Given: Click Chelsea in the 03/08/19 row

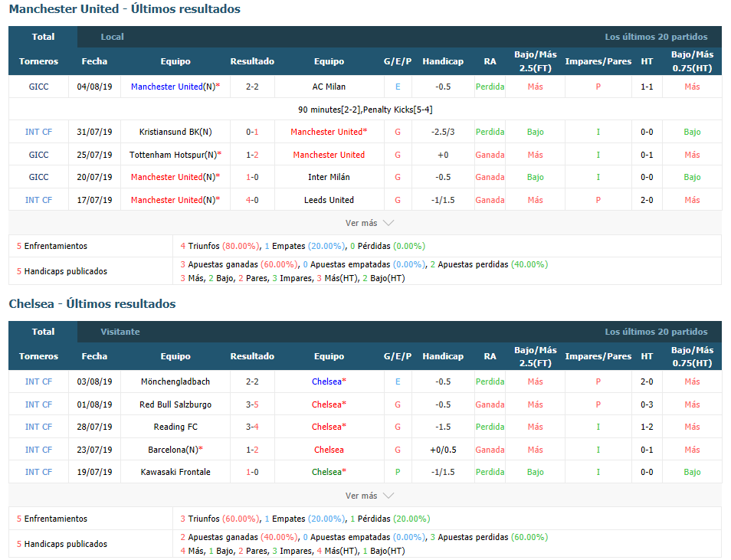Looking at the screenshot, I should coord(329,382).
